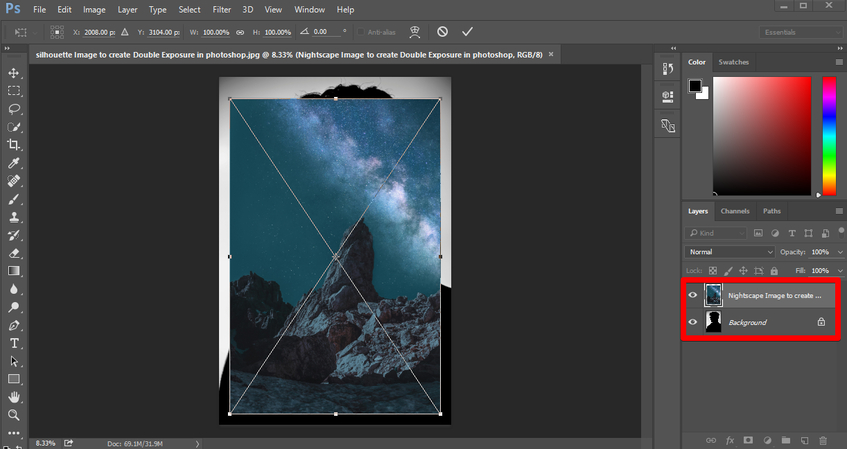
Task: Select the Lasso tool
Action: (14, 109)
